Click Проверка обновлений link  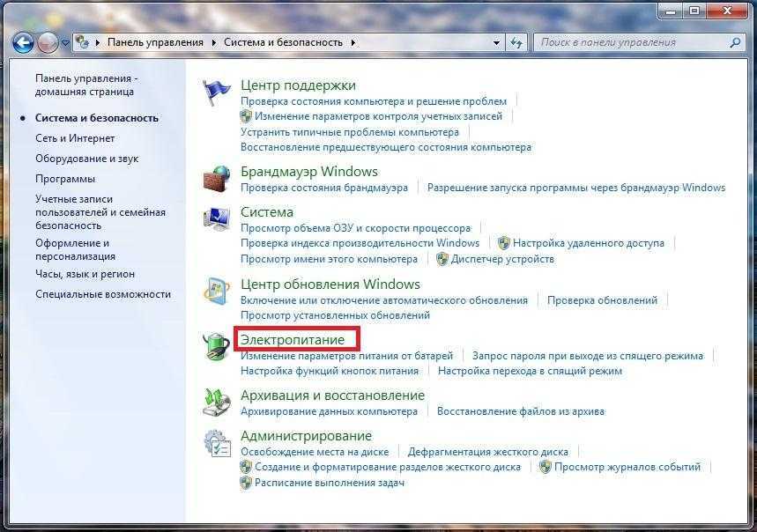[x=602, y=300]
